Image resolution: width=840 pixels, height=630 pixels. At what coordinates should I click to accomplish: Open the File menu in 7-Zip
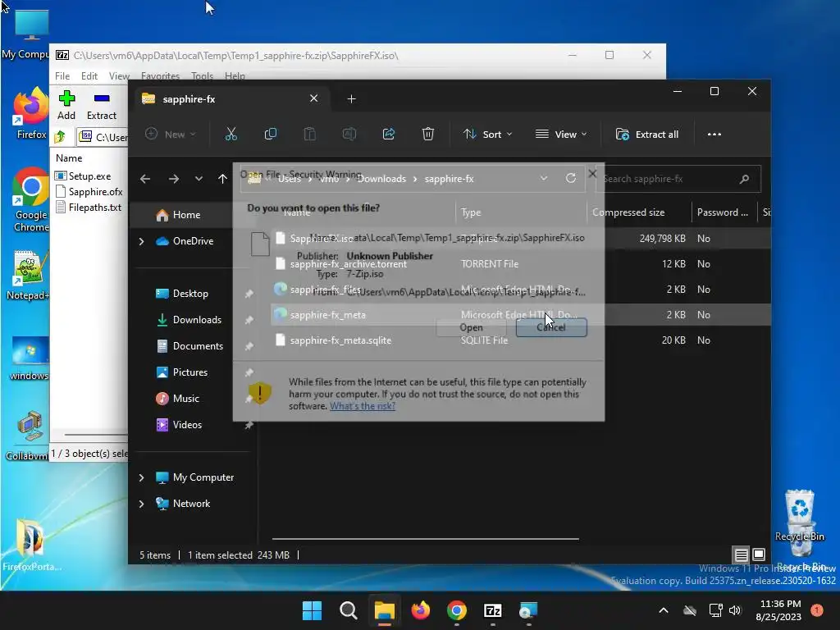point(62,76)
